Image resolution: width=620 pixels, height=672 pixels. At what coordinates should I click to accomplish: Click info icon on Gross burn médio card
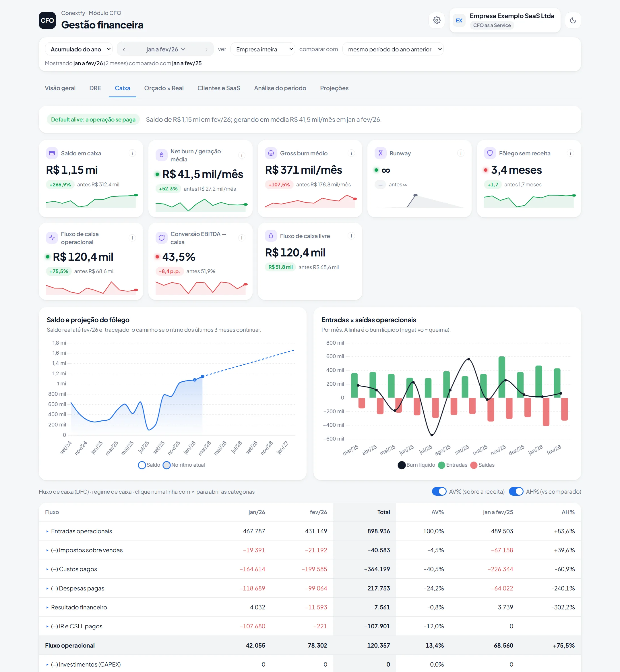point(351,153)
